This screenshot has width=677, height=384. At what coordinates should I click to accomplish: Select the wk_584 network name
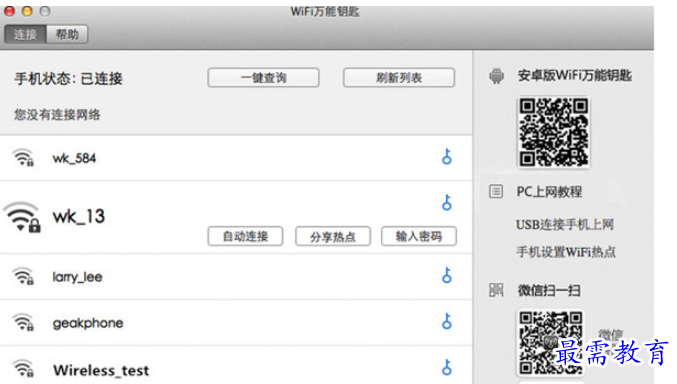coord(74,159)
